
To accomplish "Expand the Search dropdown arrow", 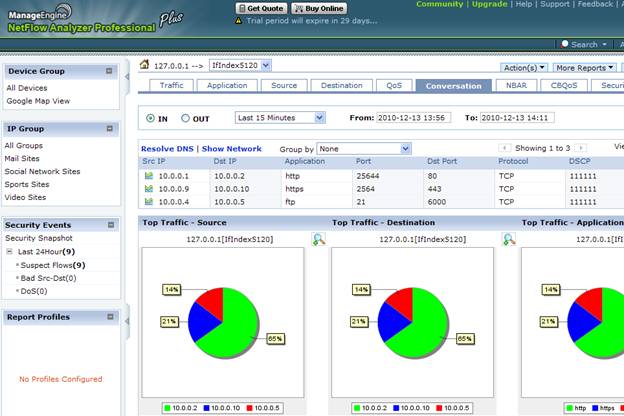I will tap(604, 44).
